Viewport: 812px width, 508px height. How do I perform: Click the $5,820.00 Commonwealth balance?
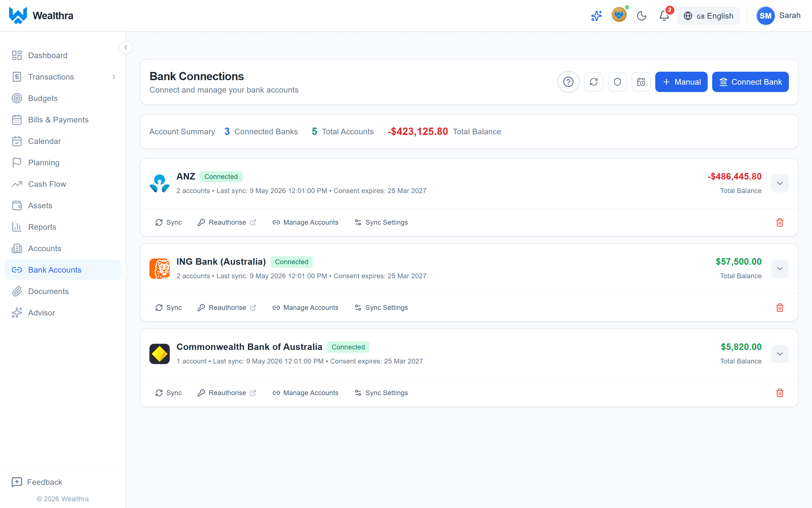(x=741, y=347)
